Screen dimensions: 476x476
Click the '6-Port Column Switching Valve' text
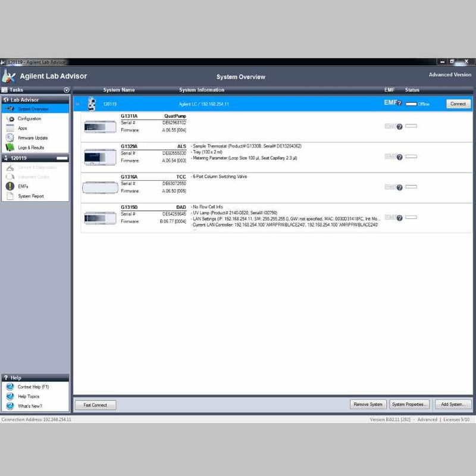(220, 176)
